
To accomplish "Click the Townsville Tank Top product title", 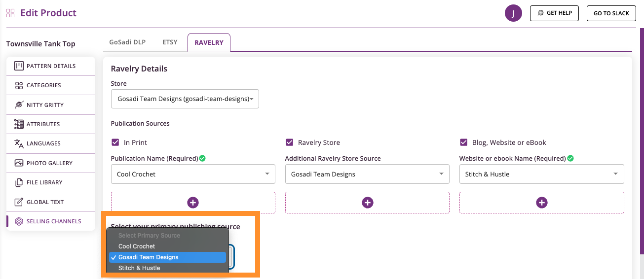I will point(41,44).
